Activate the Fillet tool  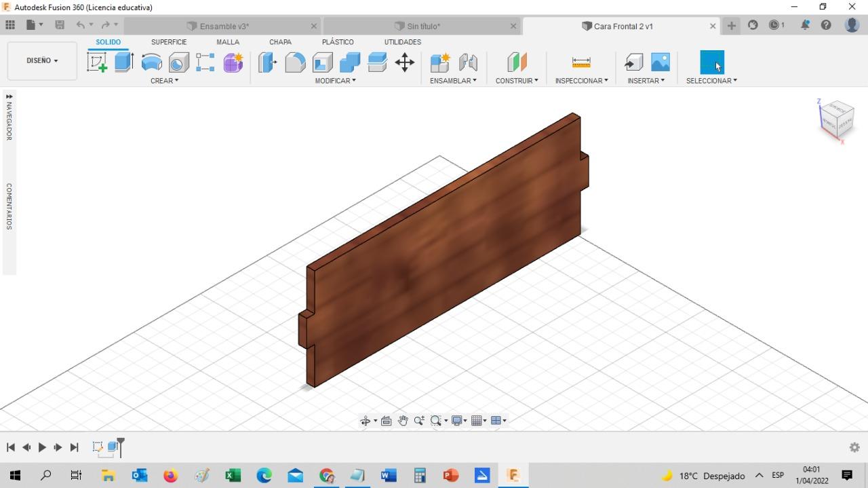click(295, 62)
